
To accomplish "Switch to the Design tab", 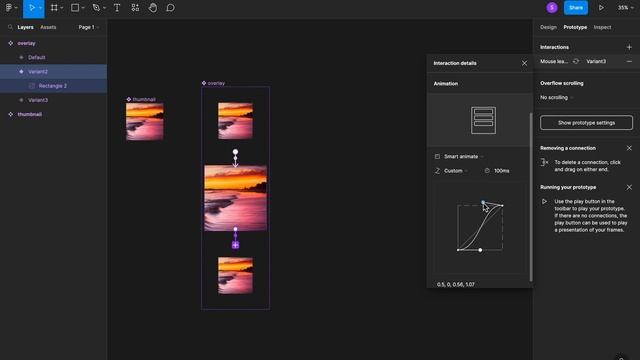I will coord(548,27).
